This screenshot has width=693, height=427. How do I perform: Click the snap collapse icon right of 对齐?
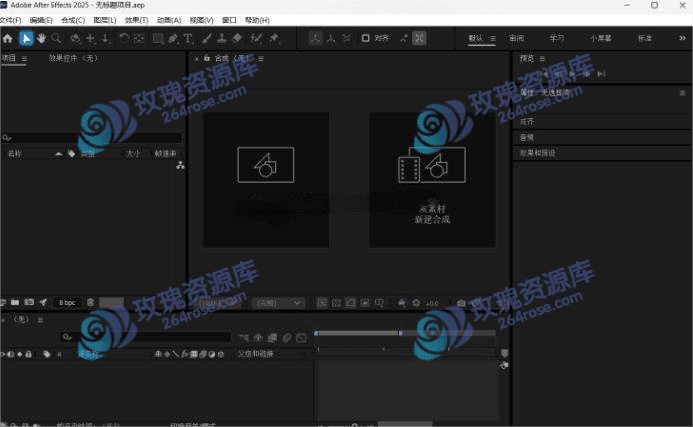coord(404,38)
